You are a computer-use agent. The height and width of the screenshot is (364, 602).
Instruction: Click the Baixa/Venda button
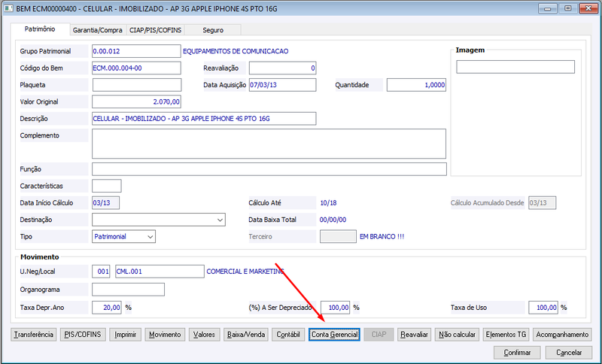coord(246,335)
